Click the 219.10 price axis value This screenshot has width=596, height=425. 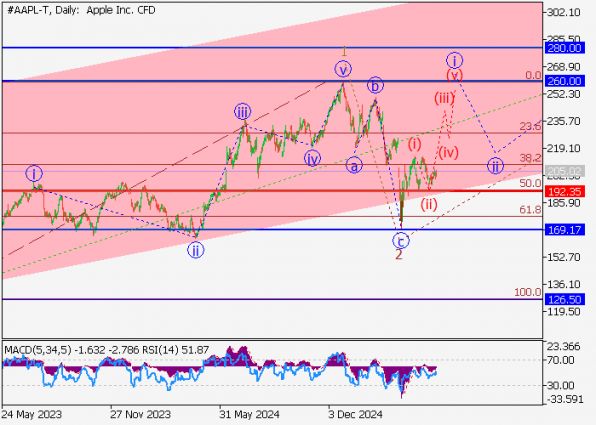tap(563, 149)
